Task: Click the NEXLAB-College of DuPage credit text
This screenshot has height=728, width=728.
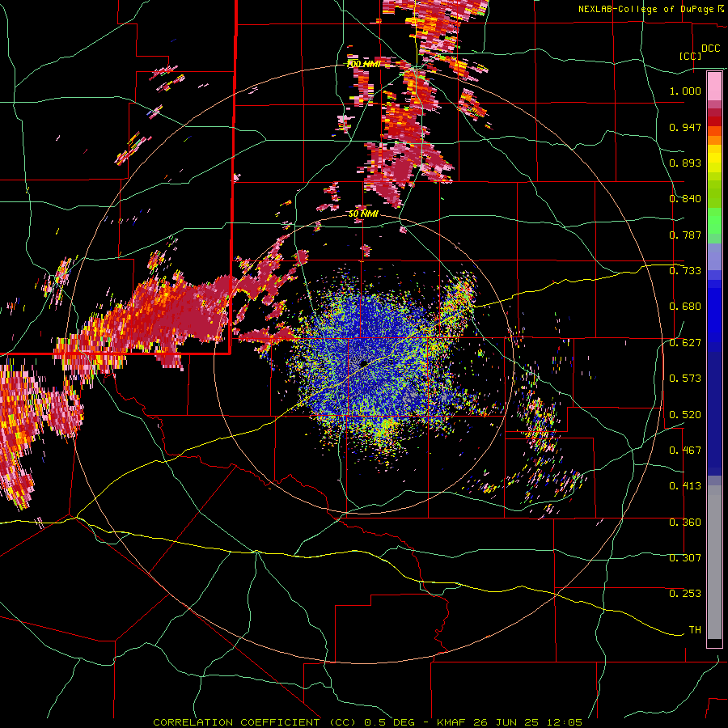Action: coord(645,9)
